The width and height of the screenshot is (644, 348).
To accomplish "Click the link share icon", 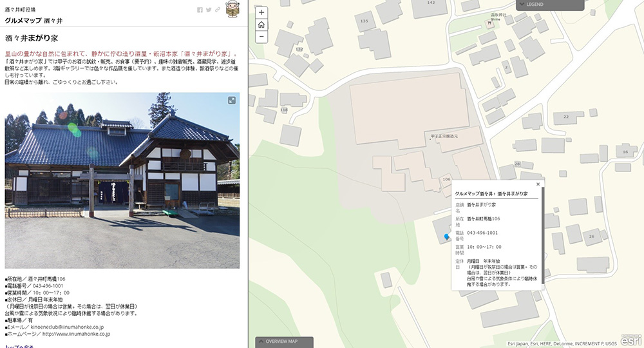I will (218, 10).
